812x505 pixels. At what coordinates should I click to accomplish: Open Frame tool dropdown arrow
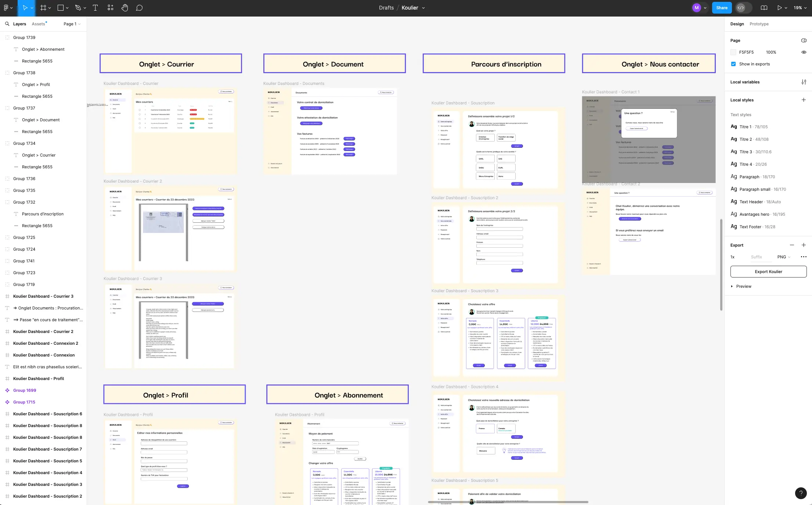click(50, 8)
